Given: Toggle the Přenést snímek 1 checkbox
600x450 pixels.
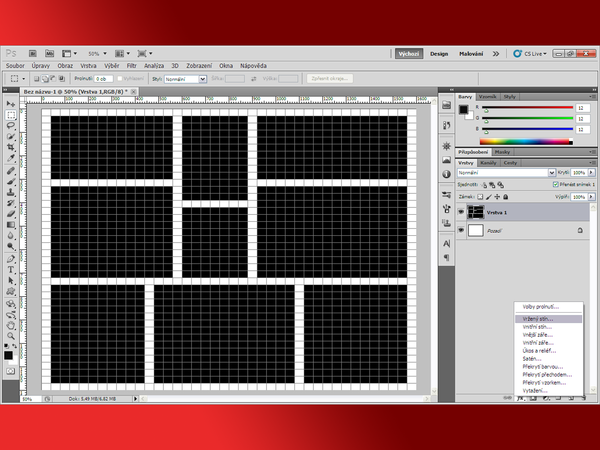Looking at the screenshot, I should tap(556, 184).
